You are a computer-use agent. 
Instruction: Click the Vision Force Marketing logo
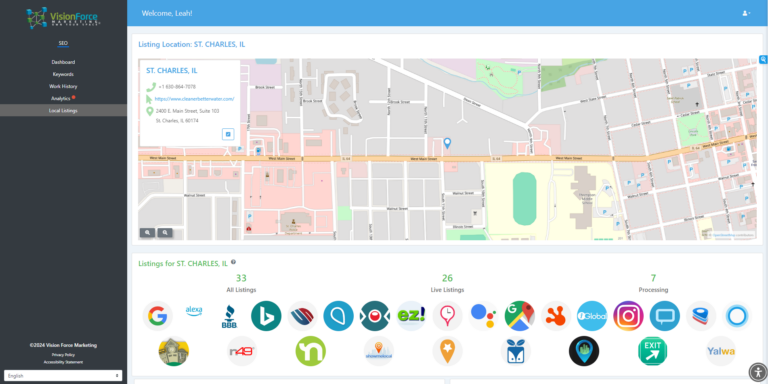[63, 18]
